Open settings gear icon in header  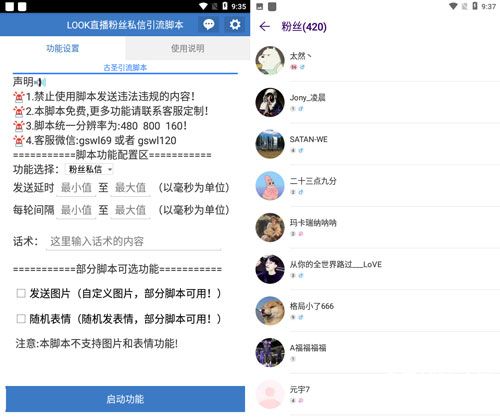(235, 24)
